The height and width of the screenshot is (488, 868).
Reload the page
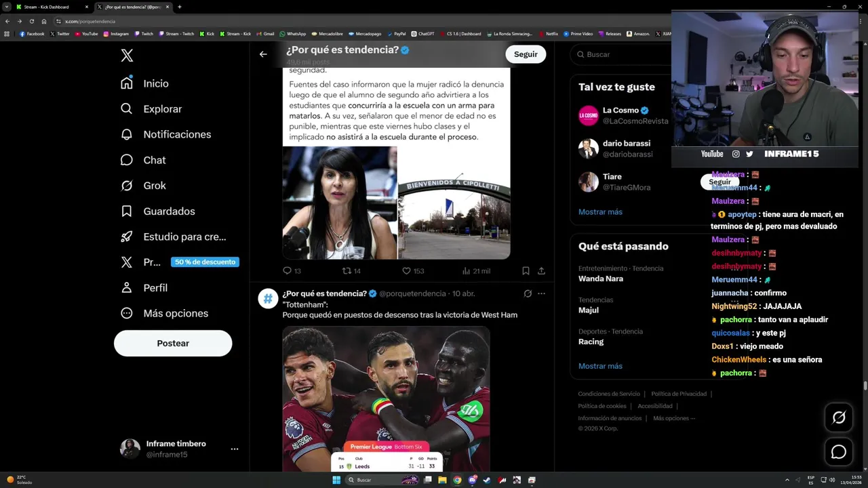pos(32,21)
